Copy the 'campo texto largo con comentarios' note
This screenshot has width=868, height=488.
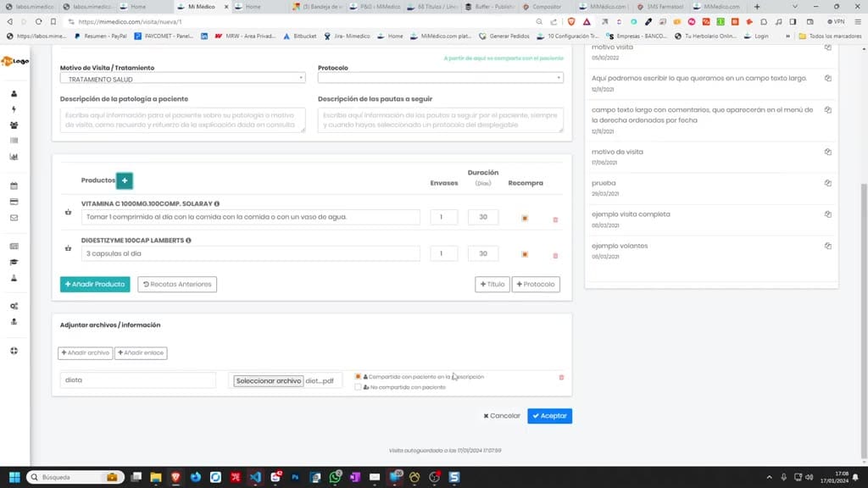[x=827, y=109]
